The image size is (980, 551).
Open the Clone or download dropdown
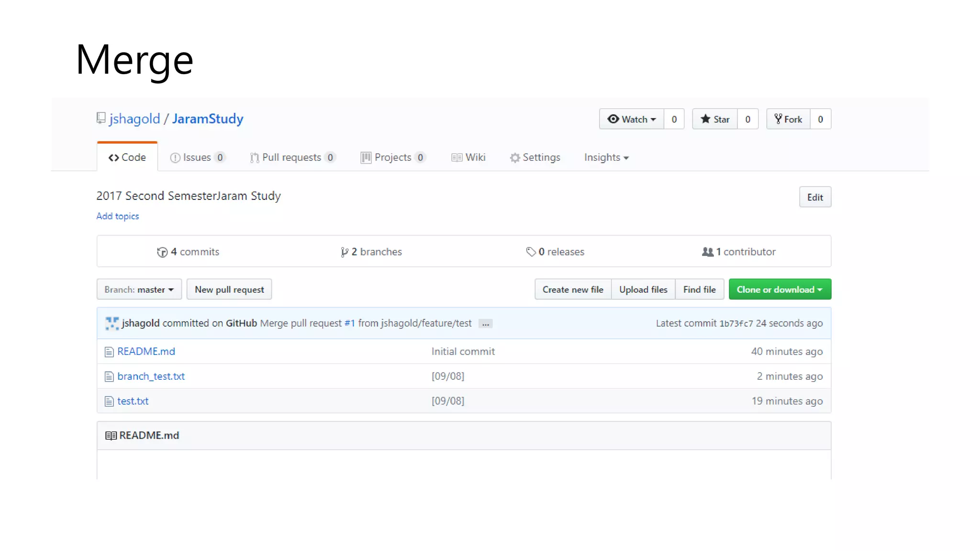pyautogui.click(x=780, y=289)
